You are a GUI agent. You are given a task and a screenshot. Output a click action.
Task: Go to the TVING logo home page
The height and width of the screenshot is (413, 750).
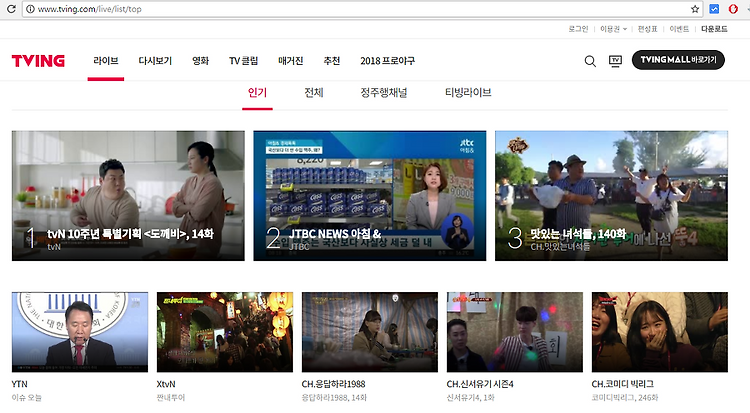point(38,61)
